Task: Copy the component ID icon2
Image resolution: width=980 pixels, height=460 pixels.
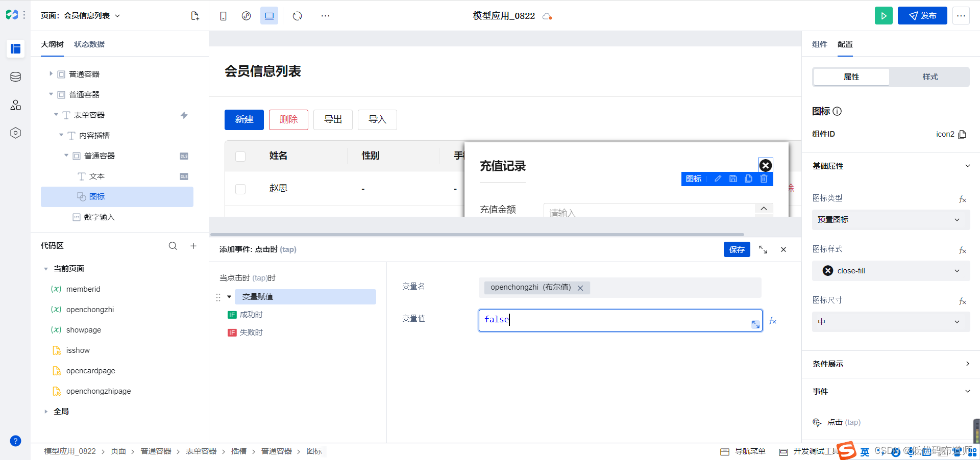Action: pyautogui.click(x=962, y=134)
